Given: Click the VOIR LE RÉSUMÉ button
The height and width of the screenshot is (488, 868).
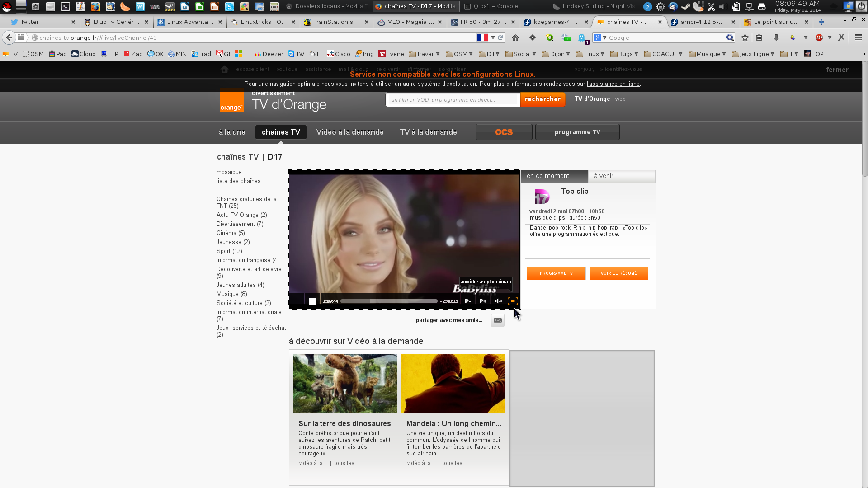Looking at the screenshot, I should [x=618, y=273].
